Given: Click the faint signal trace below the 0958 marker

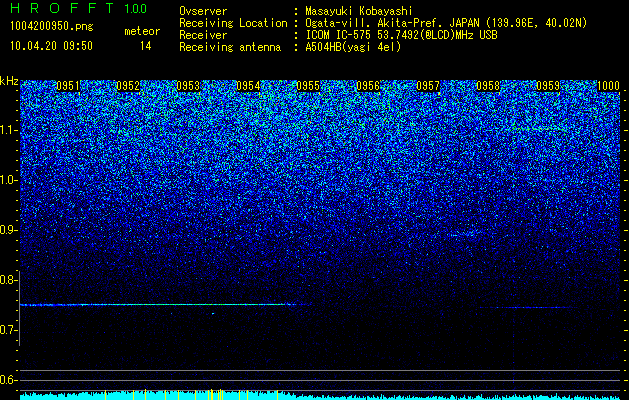Looking at the screenshot, I should 530,308.
